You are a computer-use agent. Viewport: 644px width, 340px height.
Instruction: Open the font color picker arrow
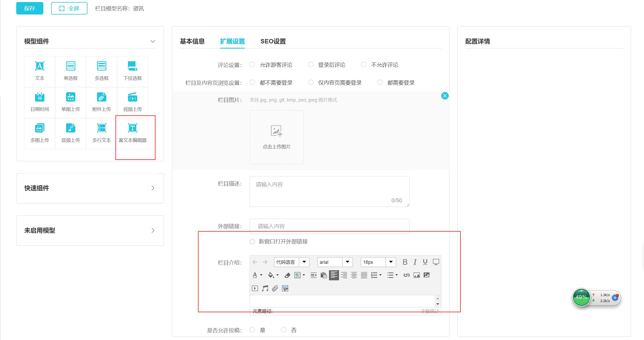(261, 275)
